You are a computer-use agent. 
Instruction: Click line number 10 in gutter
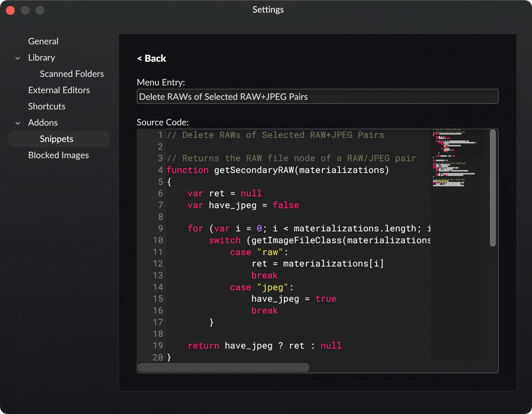click(158, 240)
